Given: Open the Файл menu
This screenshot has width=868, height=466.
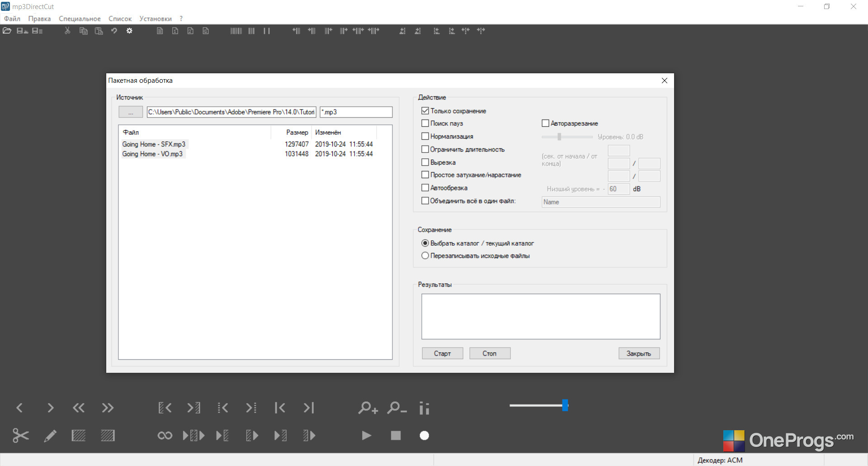Looking at the screenshot, I should pos(12,19).
